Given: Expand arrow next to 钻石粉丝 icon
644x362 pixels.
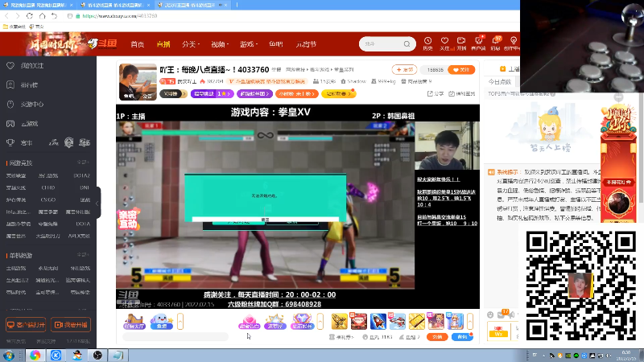Looking at the screenshot, I should (x=320, y=321).
